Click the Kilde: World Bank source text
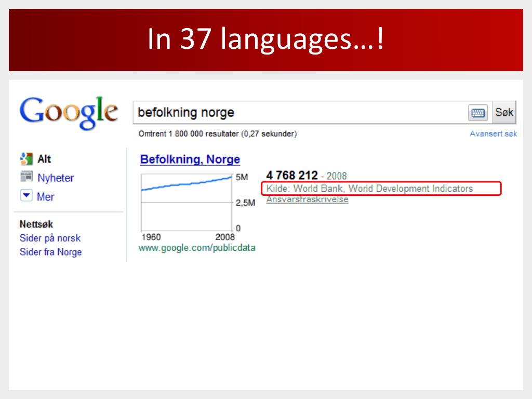 click(369, 188)
